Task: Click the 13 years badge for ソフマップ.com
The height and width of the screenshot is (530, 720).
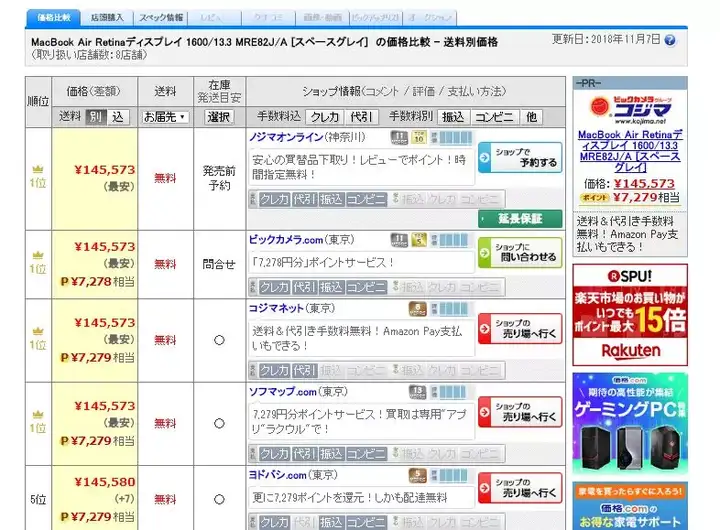Action: 417,392
